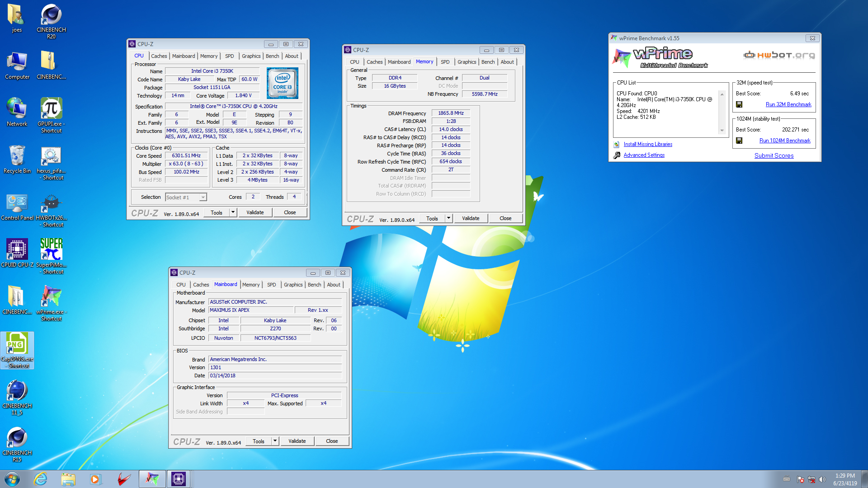Click save icon for 1024M best score

tap(739, 141)
